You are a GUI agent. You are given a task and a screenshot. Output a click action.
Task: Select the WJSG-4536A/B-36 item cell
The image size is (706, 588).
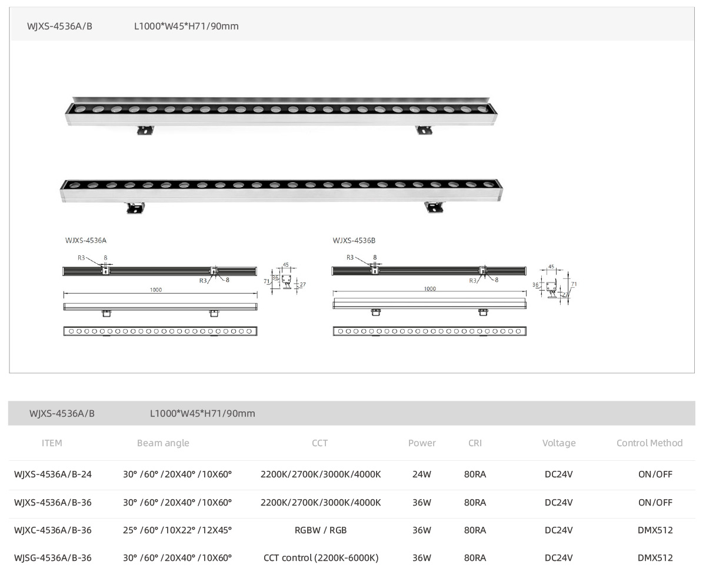[x=53, y=557]
